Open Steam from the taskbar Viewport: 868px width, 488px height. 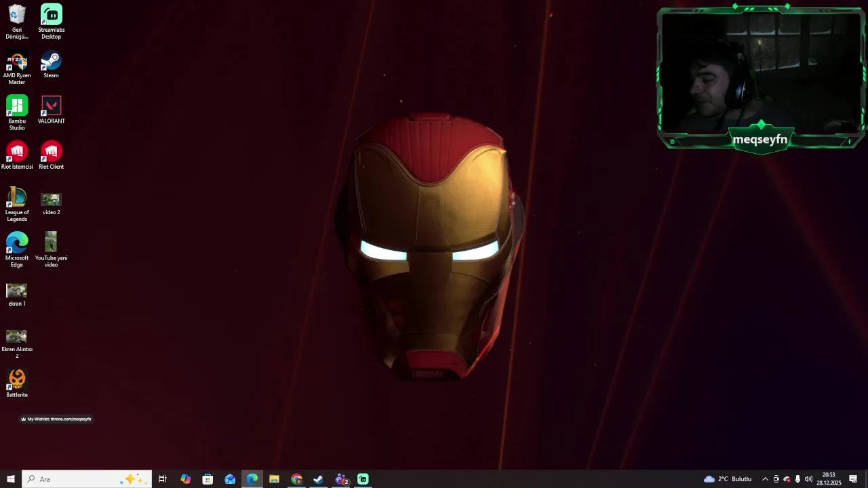318,479
